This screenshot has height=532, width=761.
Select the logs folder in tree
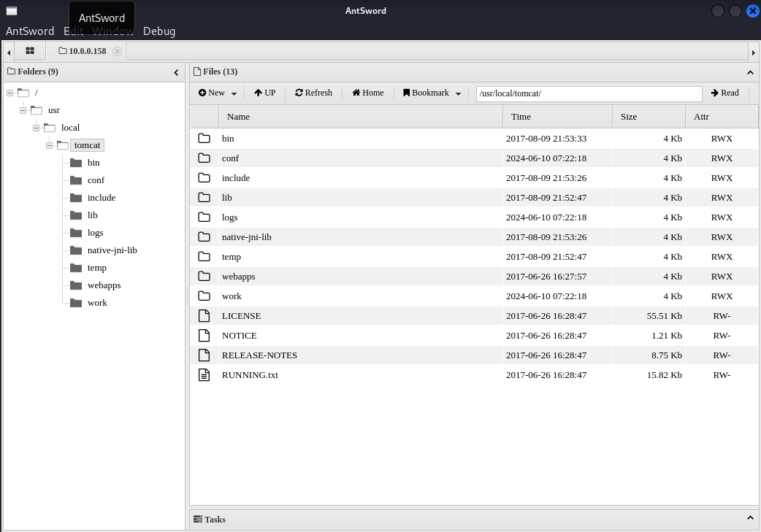(95, 233)
